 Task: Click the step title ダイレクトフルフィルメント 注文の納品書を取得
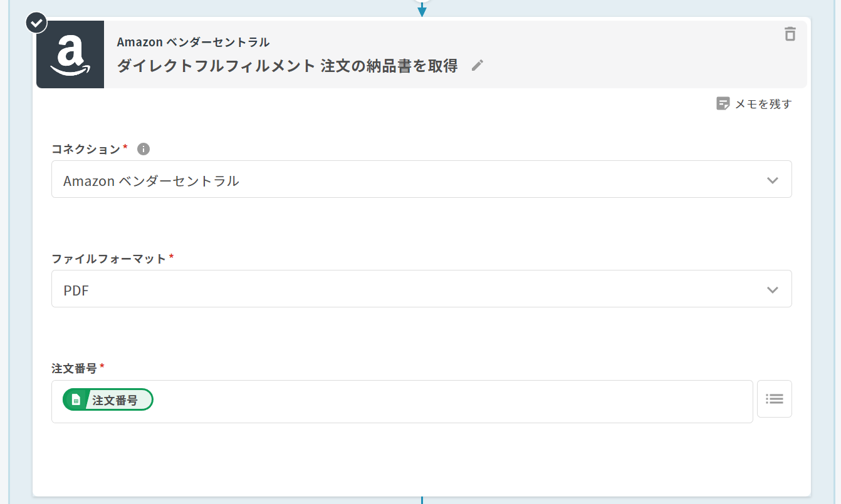click(287, 66)
